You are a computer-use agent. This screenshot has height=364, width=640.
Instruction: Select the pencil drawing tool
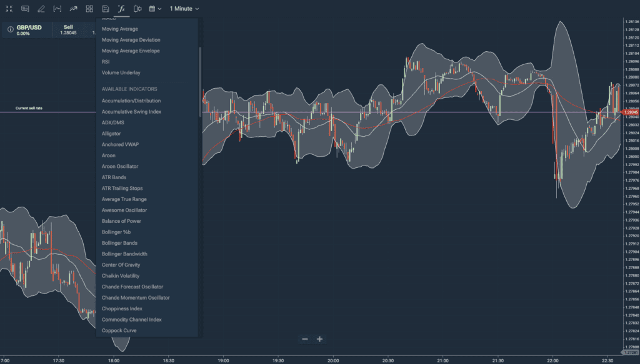(x=41, y=9)
